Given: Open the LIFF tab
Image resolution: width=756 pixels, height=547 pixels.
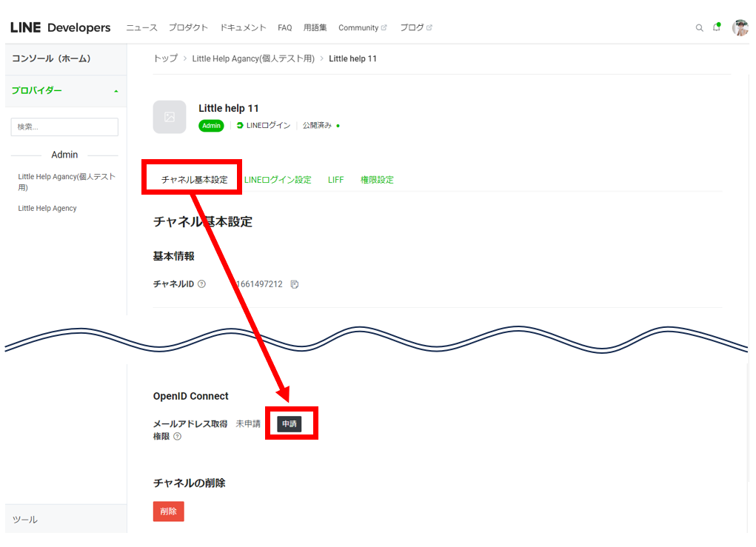Looking at the screenshot, I should click(x=336, y=180).
